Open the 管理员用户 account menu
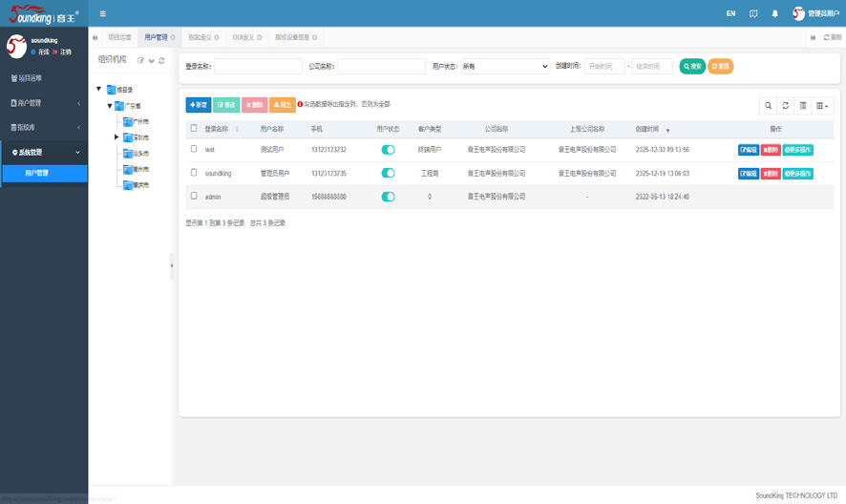The height and width of the screenshot is (504, 846). (x=815, y=13)
